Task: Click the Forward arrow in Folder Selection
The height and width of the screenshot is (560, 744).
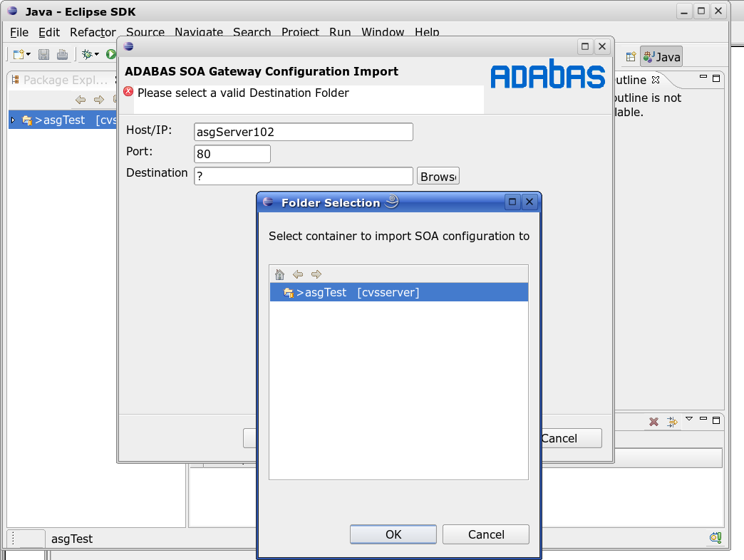Action: [x=316, y=274]
